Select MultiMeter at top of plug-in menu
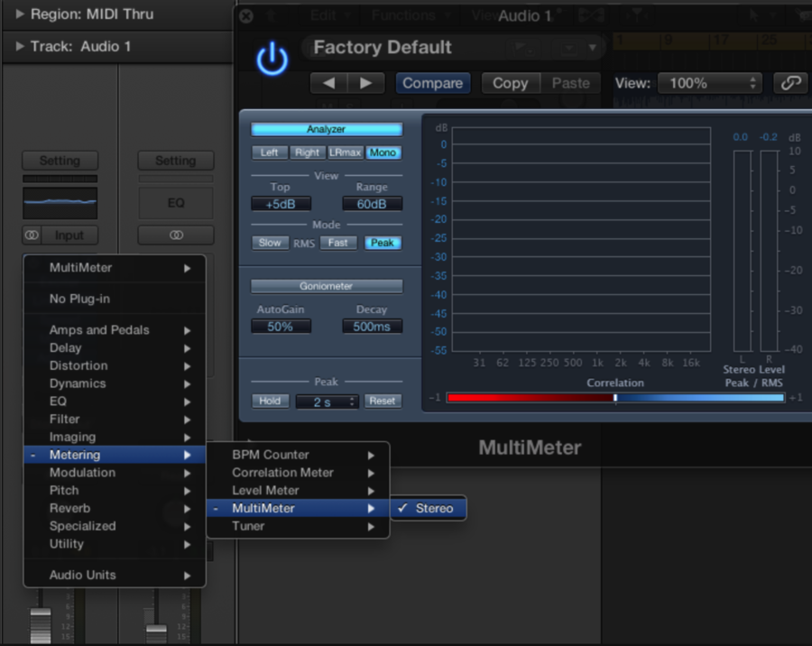Image resolution: width=812 pixels, height=646 pixels. [115, 268]
